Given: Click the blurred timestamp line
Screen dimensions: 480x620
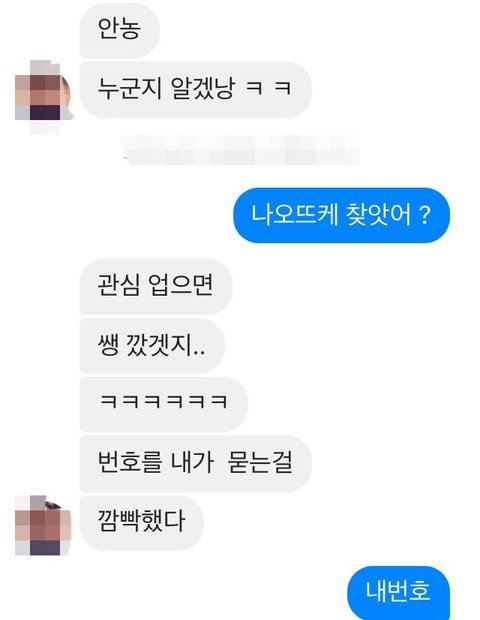Looking at the screenshot, I should coord(240,149).
